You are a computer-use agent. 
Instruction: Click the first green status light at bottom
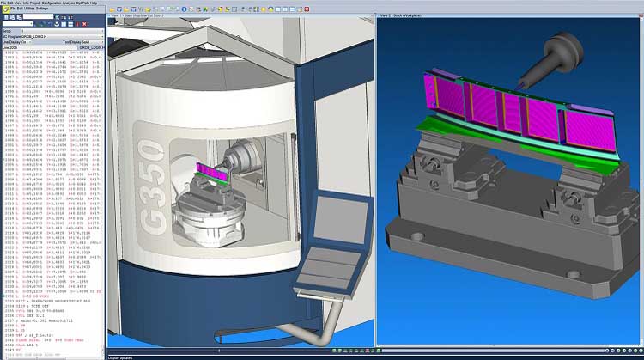334,351
